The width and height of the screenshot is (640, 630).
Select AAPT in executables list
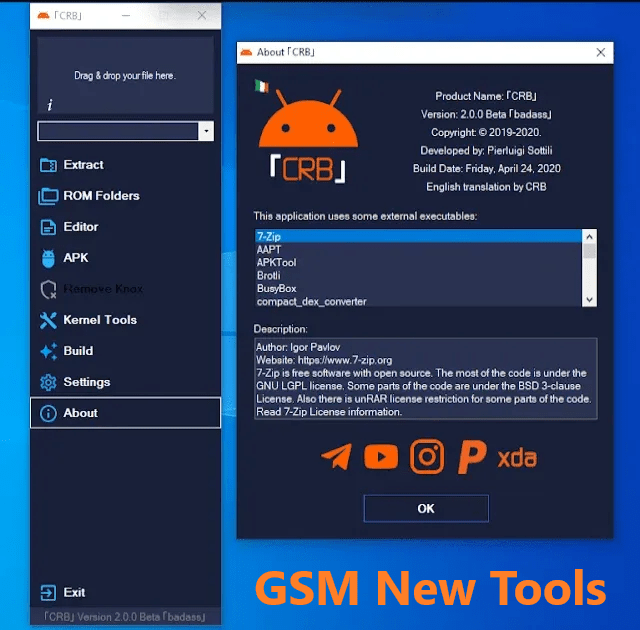point(418,249)
